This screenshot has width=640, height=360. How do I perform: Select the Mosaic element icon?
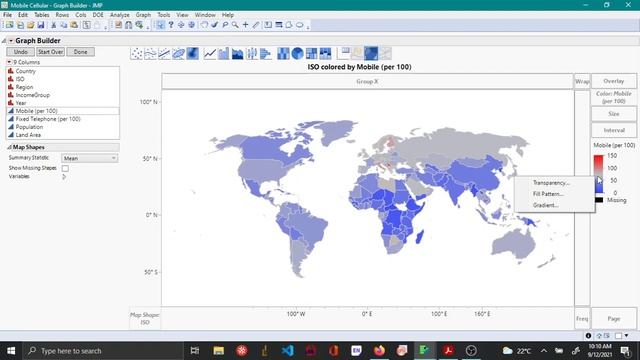tap(325, 53)
